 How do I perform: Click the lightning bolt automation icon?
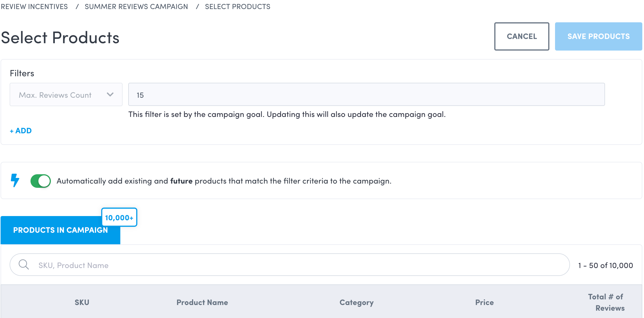tap(15, 180)
